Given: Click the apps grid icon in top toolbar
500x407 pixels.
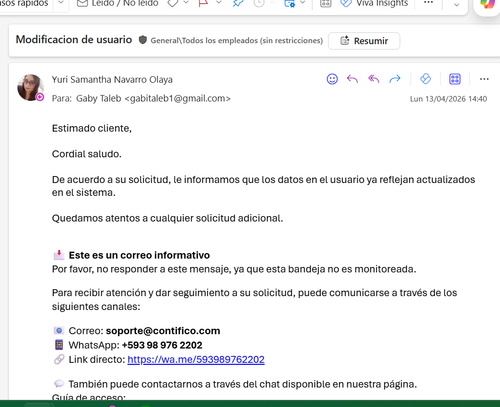Looking at the screenshot, I should [325, 3].
